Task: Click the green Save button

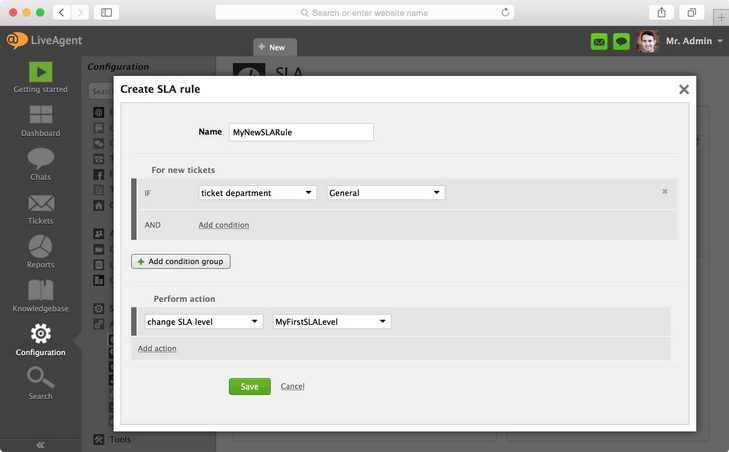Action: (x=249, y=386)
